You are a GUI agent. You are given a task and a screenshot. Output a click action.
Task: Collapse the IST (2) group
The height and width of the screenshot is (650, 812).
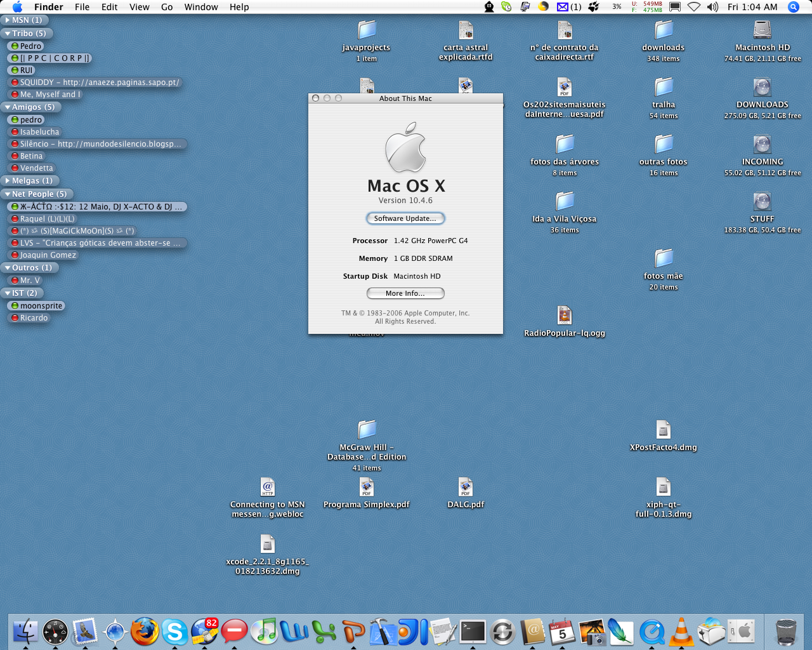coord(8,293)
